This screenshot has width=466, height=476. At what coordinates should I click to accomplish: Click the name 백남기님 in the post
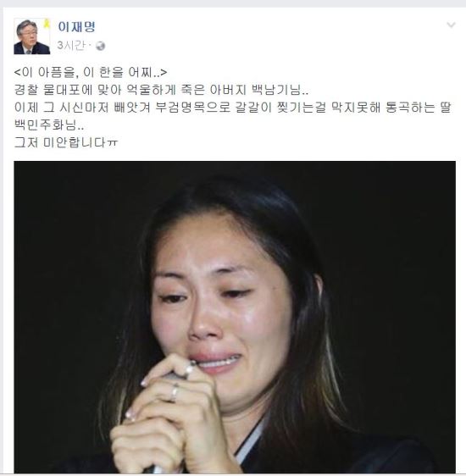pos(280,90)
